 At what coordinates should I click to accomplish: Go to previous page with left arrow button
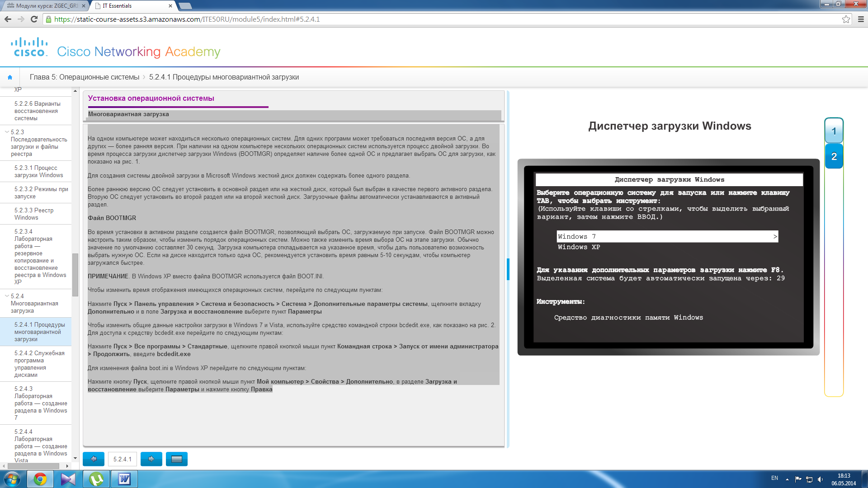click(94, 459)
